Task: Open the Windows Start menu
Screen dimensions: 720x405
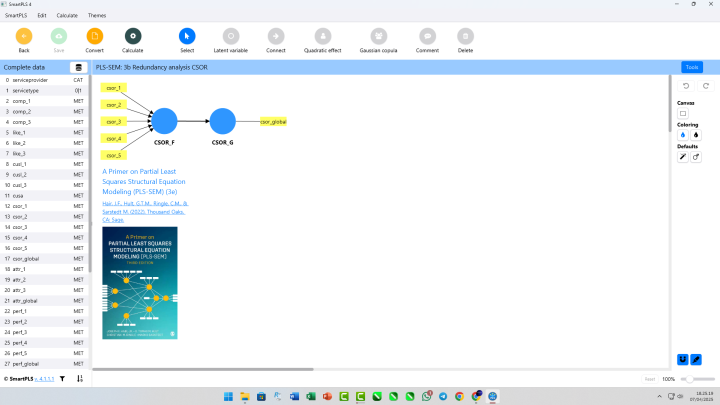Action: pos(228,396)
